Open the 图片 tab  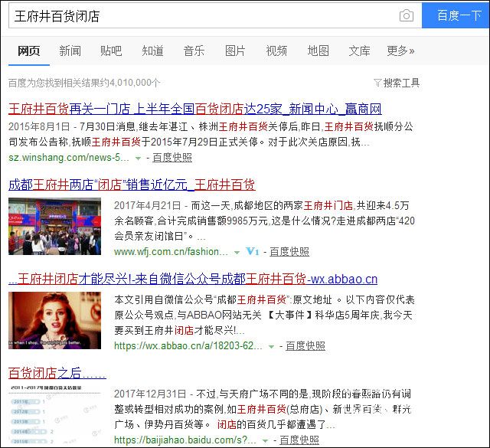tap(235, 51)
